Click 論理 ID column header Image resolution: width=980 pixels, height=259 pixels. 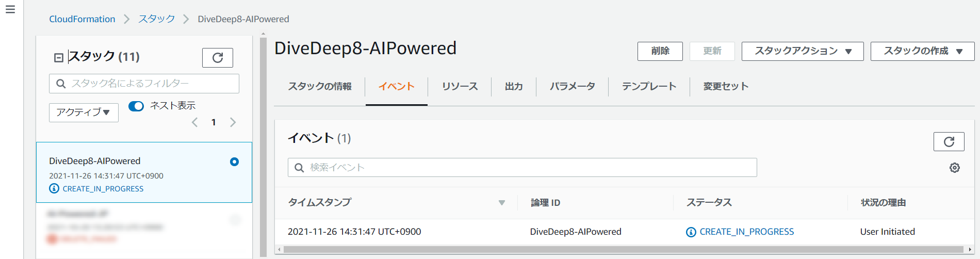(x=546, y=203)
